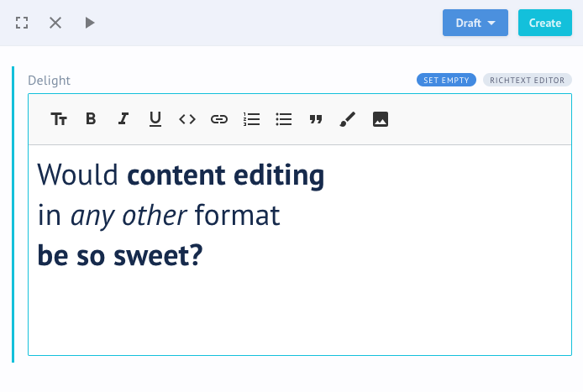Click the Set Empty badge

click(446, 80)
